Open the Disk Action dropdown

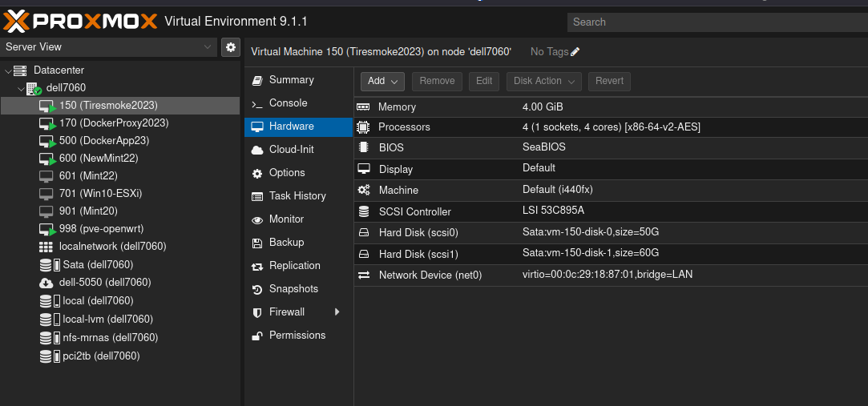point(544,81)
